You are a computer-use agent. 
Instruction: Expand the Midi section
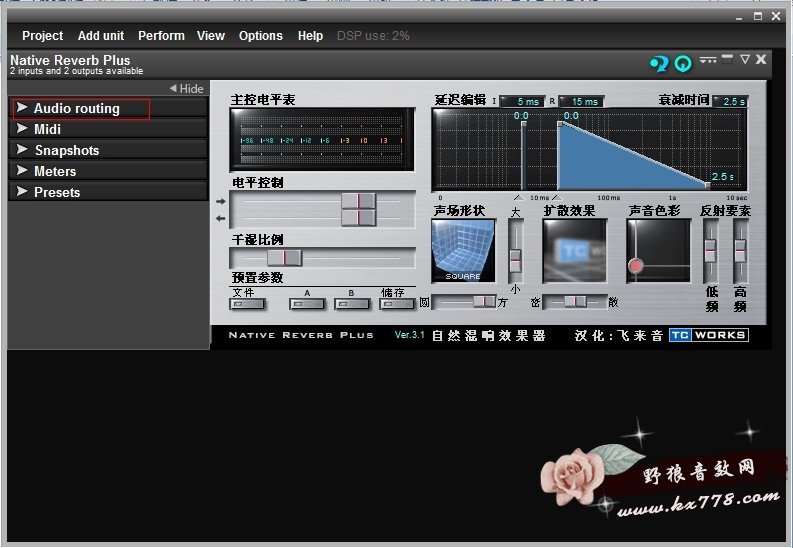108,129
